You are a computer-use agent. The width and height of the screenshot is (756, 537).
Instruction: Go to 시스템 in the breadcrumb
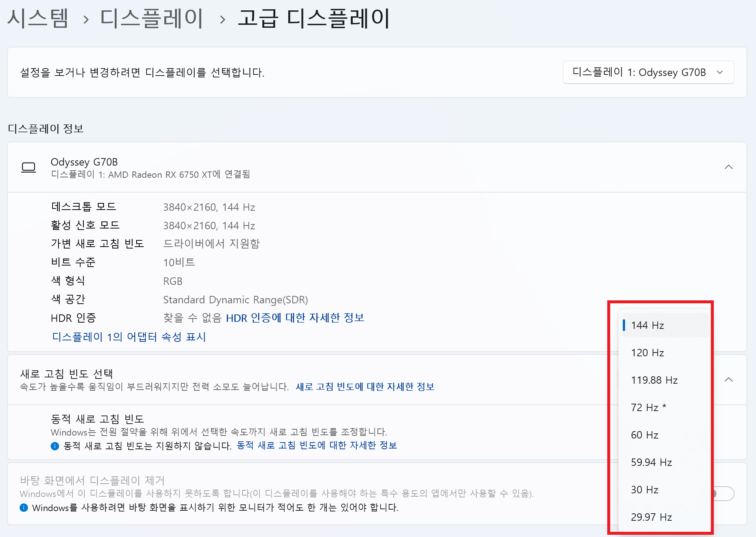pyautogui.click(x=38, y=18)
